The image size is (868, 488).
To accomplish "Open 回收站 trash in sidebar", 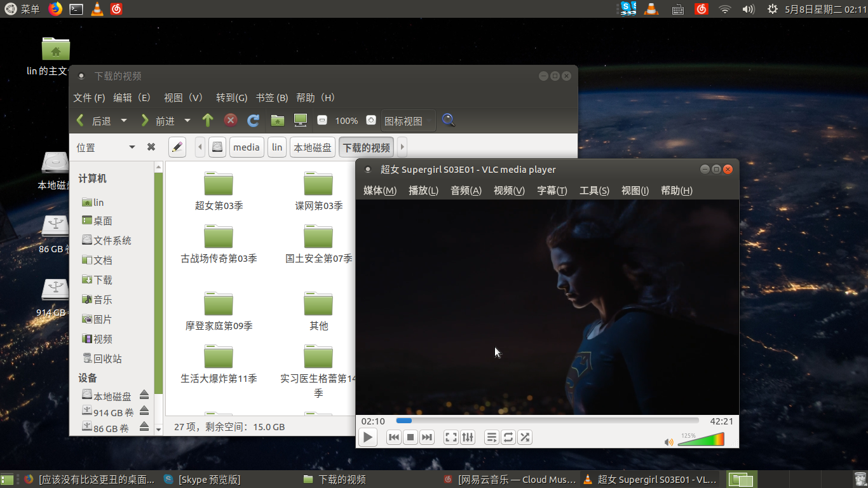I will coord(102,358).
